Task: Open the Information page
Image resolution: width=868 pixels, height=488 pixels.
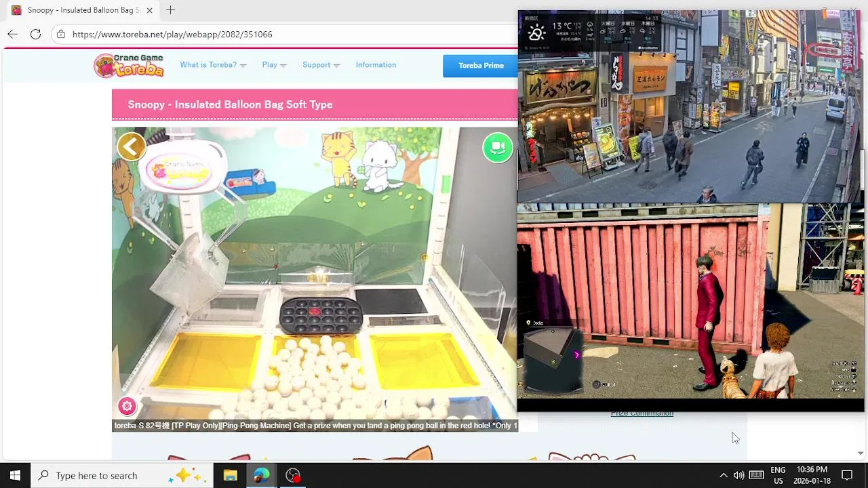Action: [x=376, y=65]
